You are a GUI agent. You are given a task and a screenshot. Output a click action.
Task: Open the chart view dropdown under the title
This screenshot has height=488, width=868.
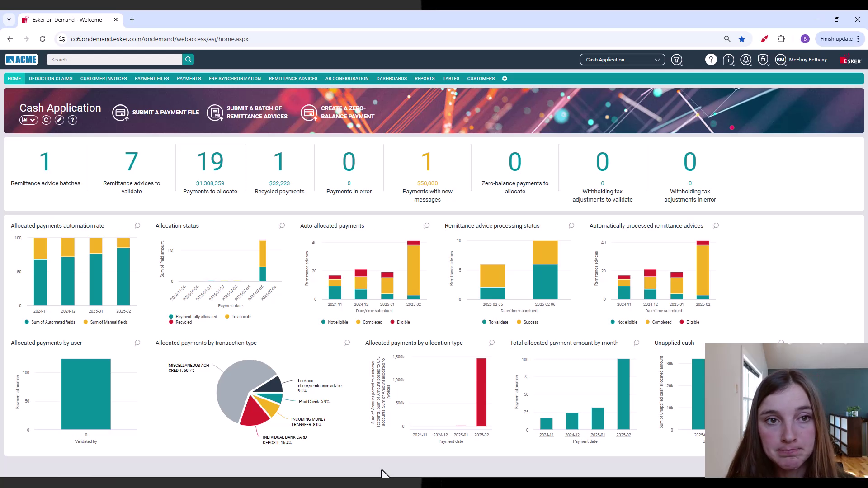pos(28,120)
